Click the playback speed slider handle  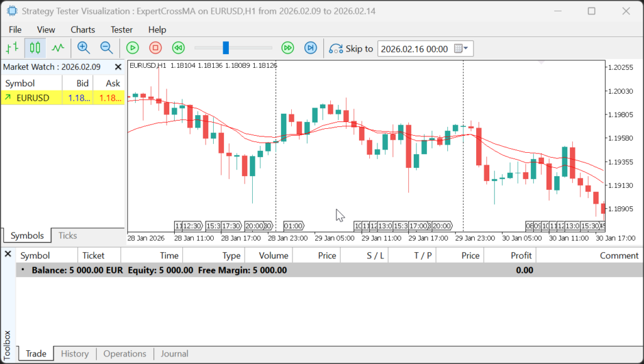(225, 48)
